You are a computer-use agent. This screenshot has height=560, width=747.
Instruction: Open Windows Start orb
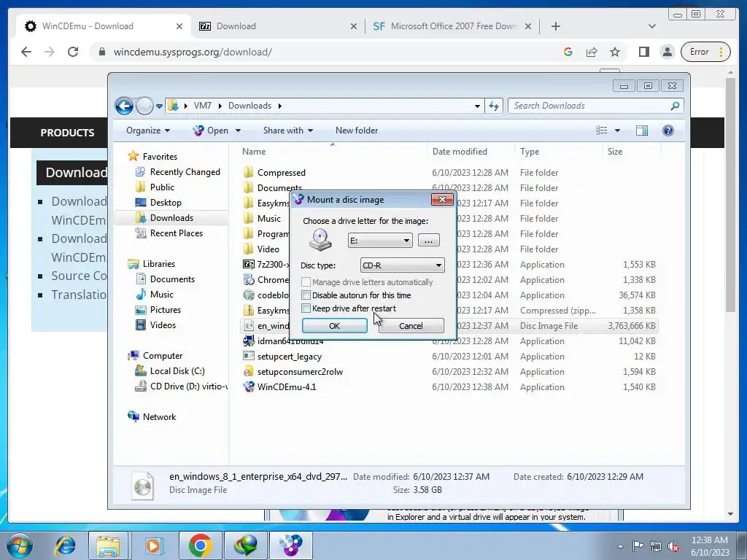[20, 545]
